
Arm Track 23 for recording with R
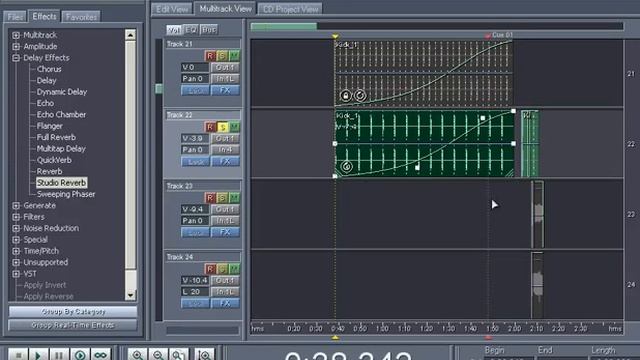(210, 198)
